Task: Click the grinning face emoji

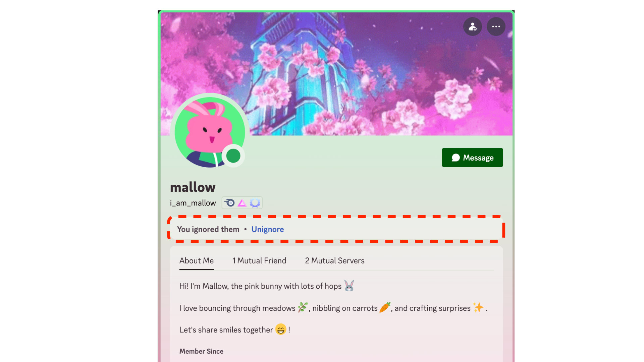Action: coord(281,329)
